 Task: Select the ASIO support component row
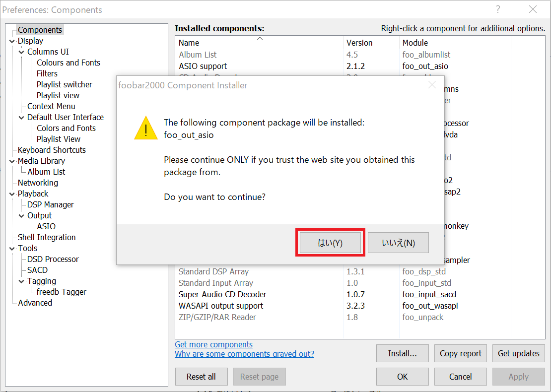[360, 66]
